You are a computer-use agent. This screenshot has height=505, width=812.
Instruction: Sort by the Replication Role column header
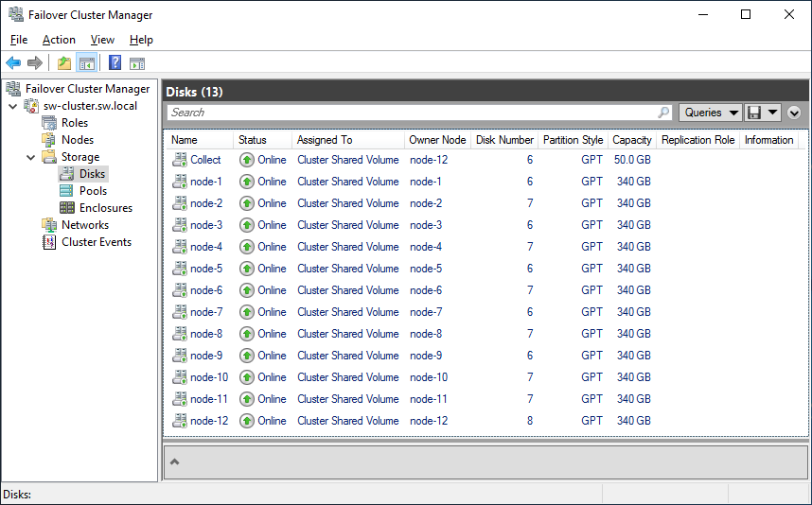697,140
